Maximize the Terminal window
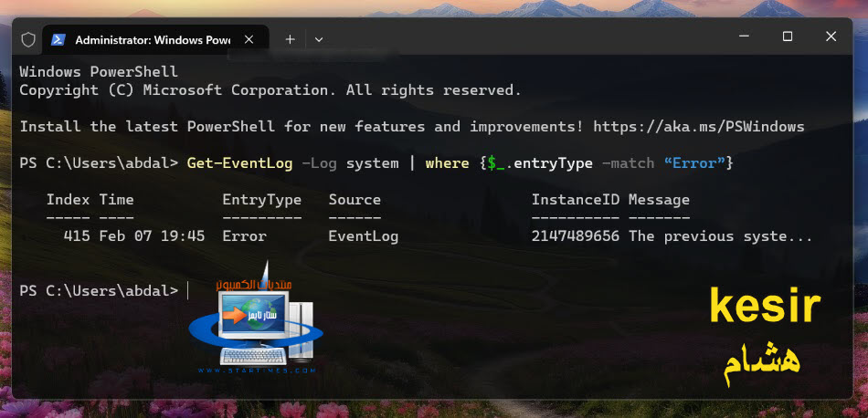The width and height of the screenshot is (868, 418). coord(788,37)
